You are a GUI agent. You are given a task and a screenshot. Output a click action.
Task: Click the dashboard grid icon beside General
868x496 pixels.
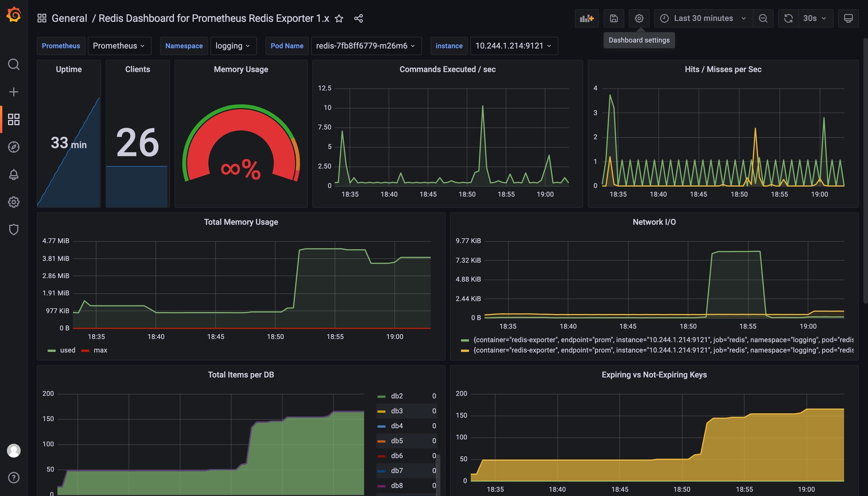pos(42,18)
